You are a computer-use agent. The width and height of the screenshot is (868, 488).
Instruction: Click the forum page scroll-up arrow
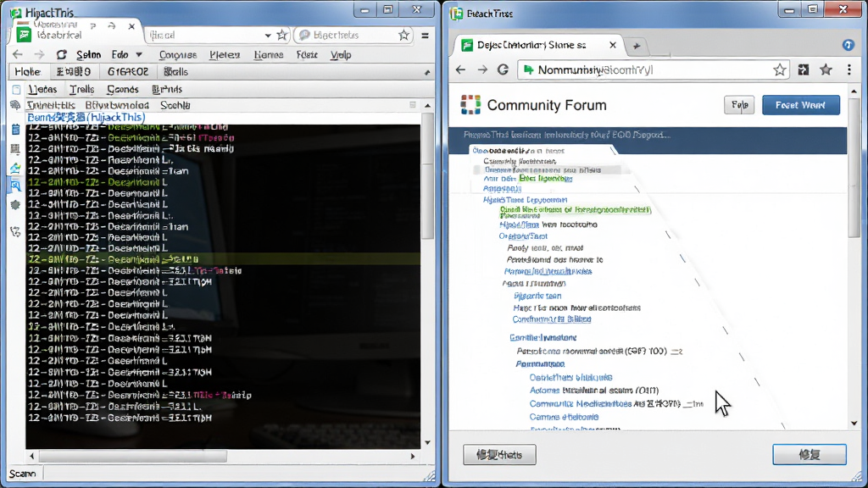point(854,91)
